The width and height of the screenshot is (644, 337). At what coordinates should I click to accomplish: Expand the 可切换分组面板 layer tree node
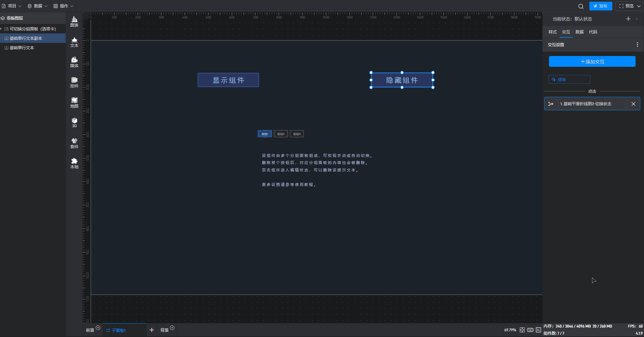click(1, 29)
